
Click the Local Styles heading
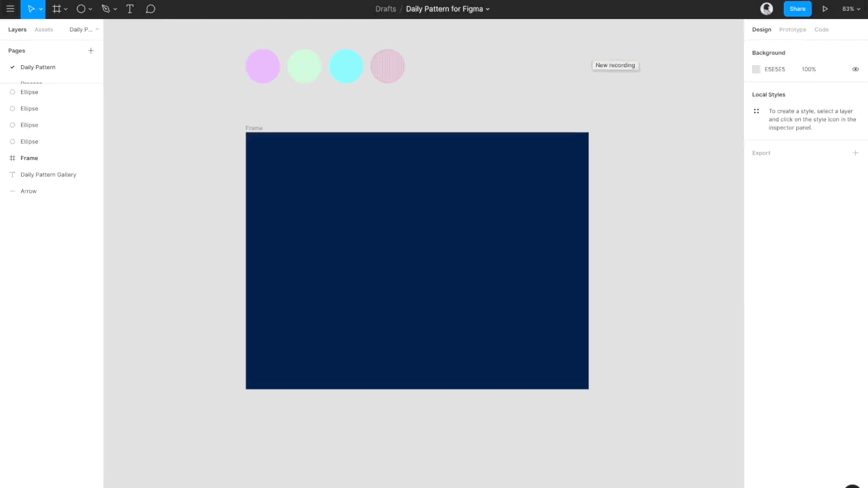(768, 95)
